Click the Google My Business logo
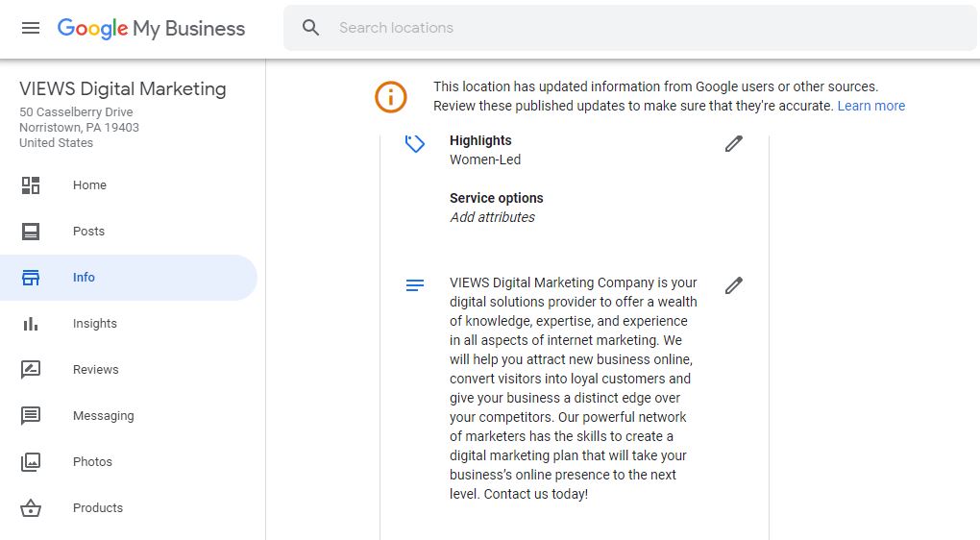The width and height of the screenshot is (980, 540). pyautogui.click(x=151, y=28)
